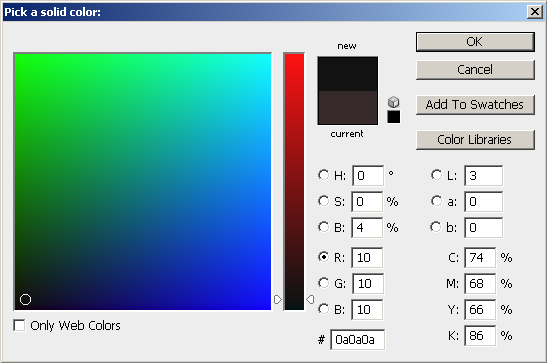
Task: Select the H hue radio button
Action: pyautogui.click(x=323, y=175)
